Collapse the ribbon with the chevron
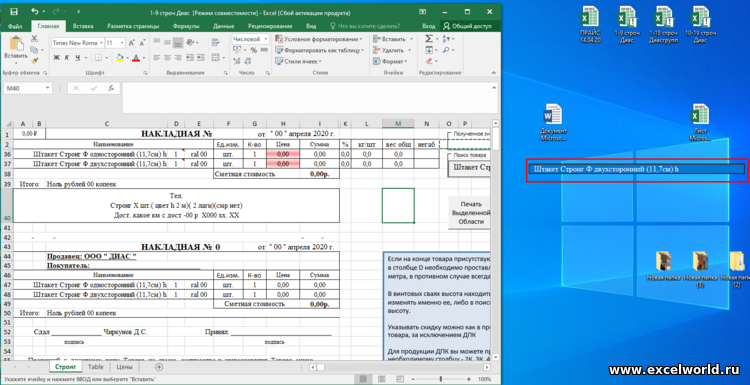 (x=493, y=73)
